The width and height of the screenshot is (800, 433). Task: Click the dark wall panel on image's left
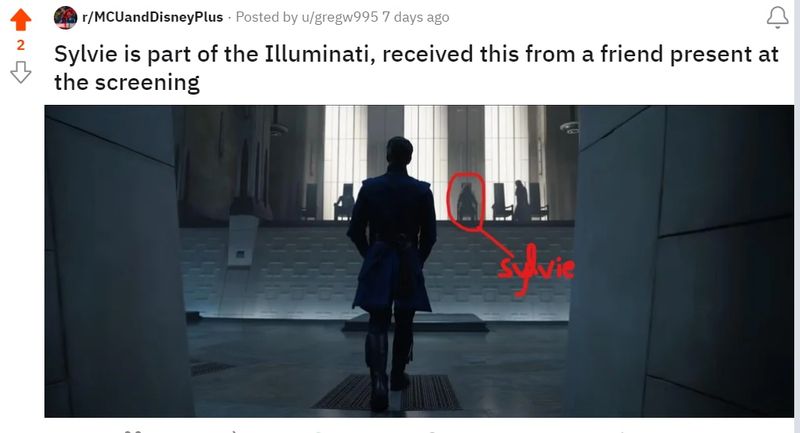pyautogui.click(x=115, y=261)
